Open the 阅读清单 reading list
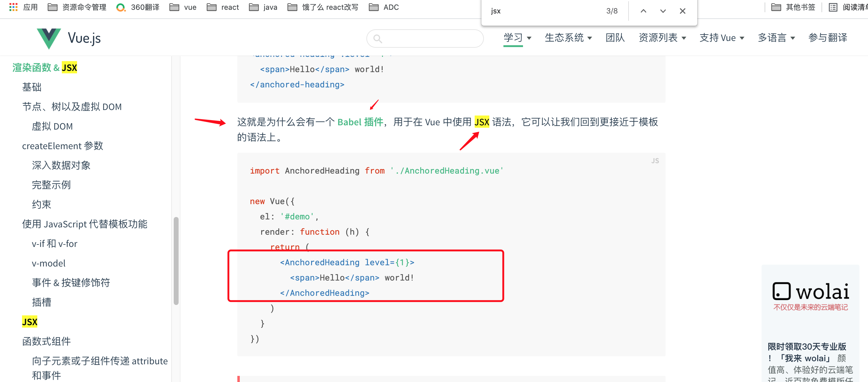The image size is (868, 382). [x=848, y=7]
